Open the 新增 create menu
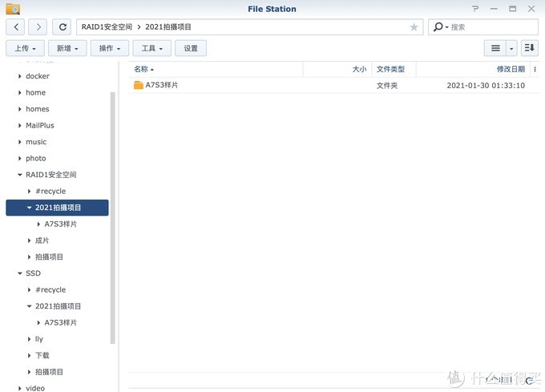545x392 pixels. coord(67,48)
